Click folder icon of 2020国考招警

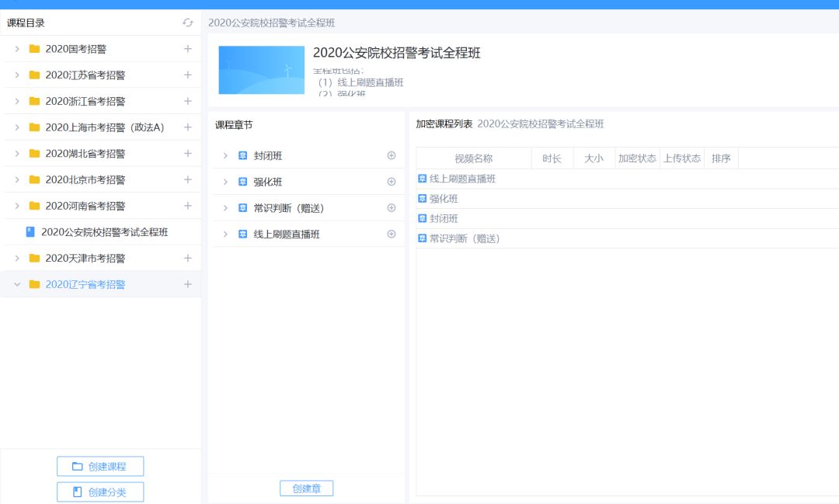pyautogui.click(x=34, y=49)
